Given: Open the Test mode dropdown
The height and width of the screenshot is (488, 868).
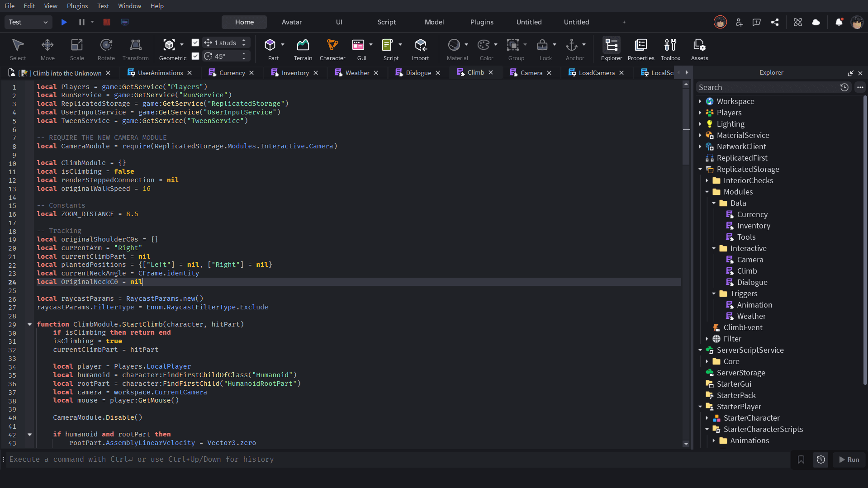Looking at the screenshot, I should [28, 22].
